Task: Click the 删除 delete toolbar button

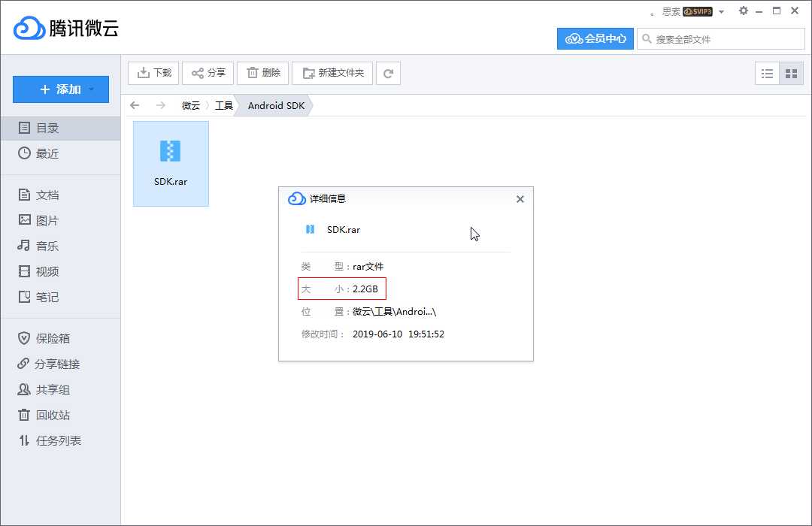Action: (x=263, y=73)
